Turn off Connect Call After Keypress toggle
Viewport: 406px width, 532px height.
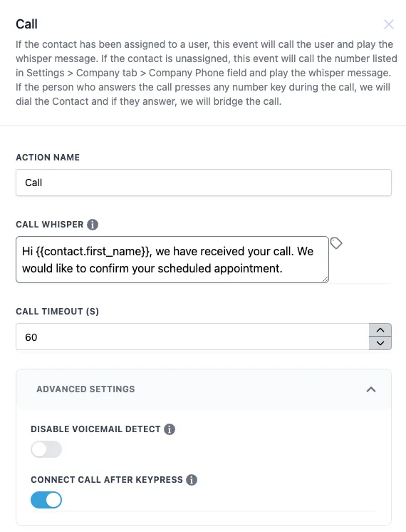[x=46, y=500]
